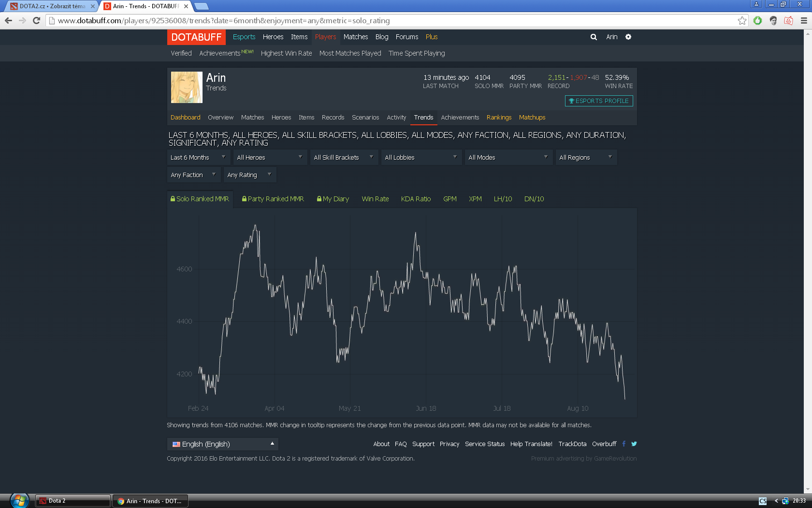The width and height of the screenshot is (812, 508).
Task: Expand the Any Faction dropdown
Action: coord(193,175)
